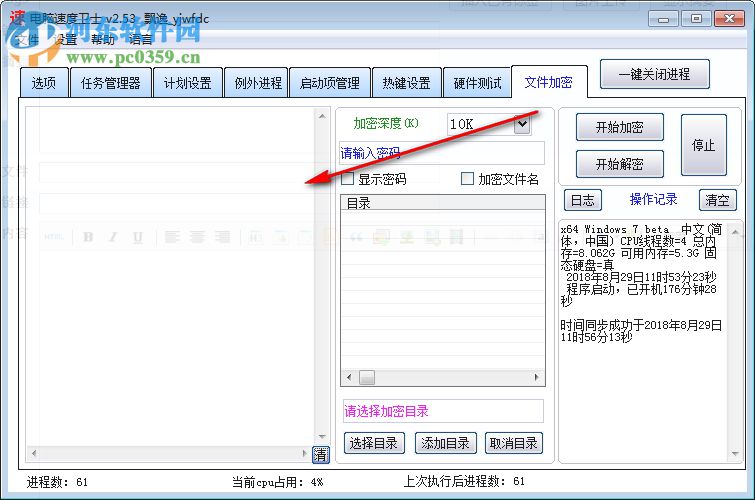Click directory list scroll left arrow
The width and height of the screenshot is (755, 500).
pos(349,377)
